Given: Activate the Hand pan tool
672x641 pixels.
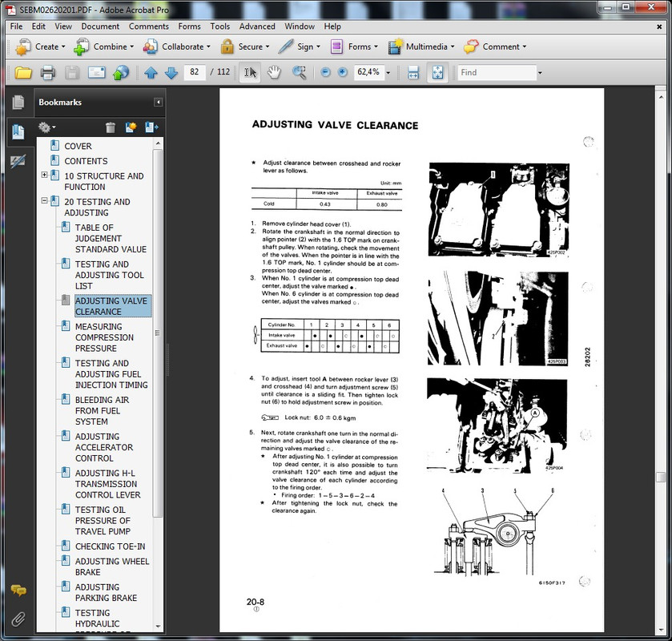Looking at the screenshot, I should [x=274, y=72].
